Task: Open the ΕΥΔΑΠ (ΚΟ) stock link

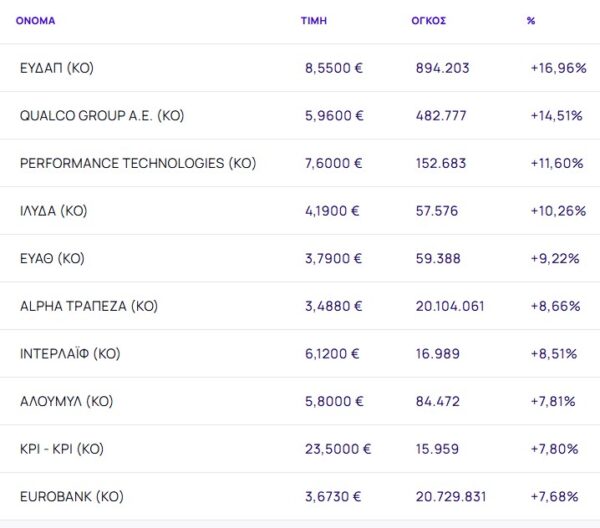Action: [56, 68]
